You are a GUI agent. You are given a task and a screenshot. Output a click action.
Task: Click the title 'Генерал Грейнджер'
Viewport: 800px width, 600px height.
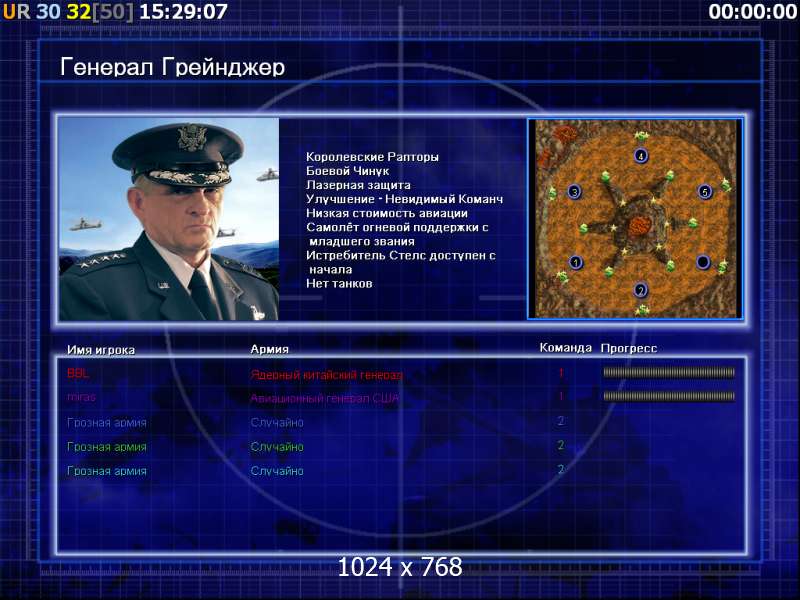point(172,67)
